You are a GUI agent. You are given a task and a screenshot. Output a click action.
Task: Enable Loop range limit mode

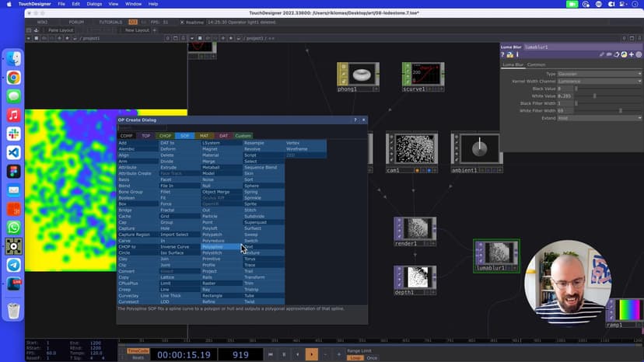pyautogui.click(x=355, y=357)
